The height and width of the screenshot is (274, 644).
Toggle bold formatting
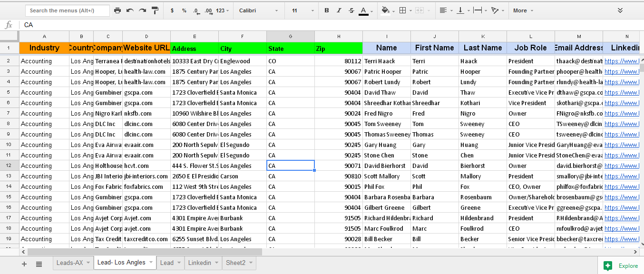tap(326, 10)
